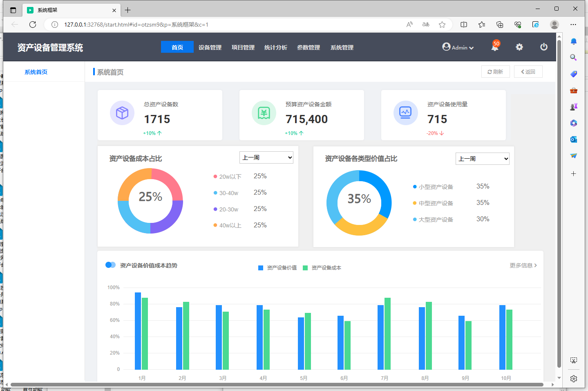This screenshot has width=588, height=391.
Task: Open the browser profile avatar
Action: tap(554, 25)
